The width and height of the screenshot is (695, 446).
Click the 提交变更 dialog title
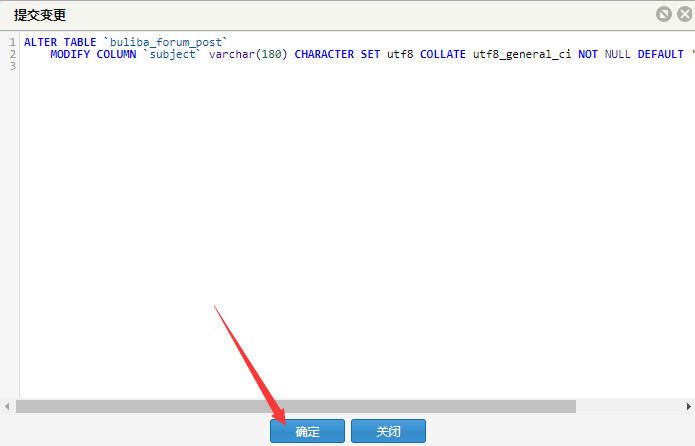point(40,15)
